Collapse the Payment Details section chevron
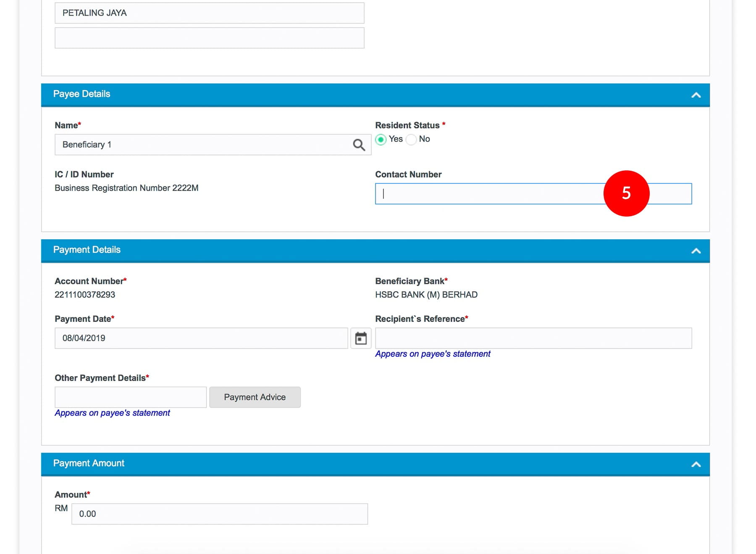The width and height of the screenshot is (756, 554). [x=696, y=251]
